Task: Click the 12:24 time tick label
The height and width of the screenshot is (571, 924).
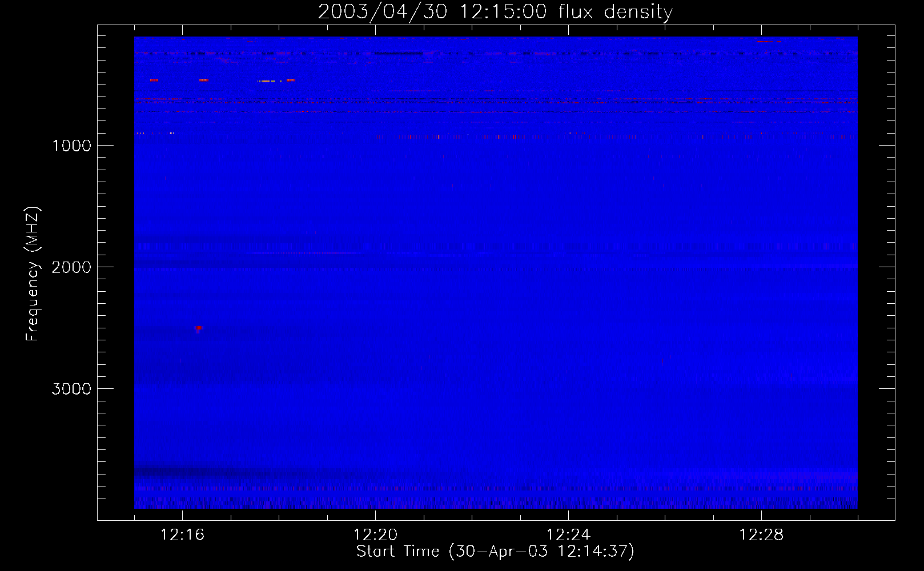Action: 568,535
